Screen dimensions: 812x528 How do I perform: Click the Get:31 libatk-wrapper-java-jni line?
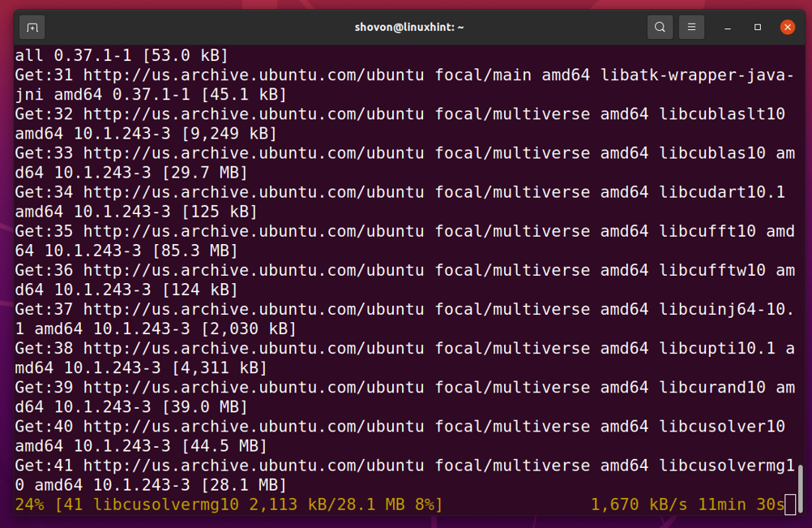click(404, 85)
